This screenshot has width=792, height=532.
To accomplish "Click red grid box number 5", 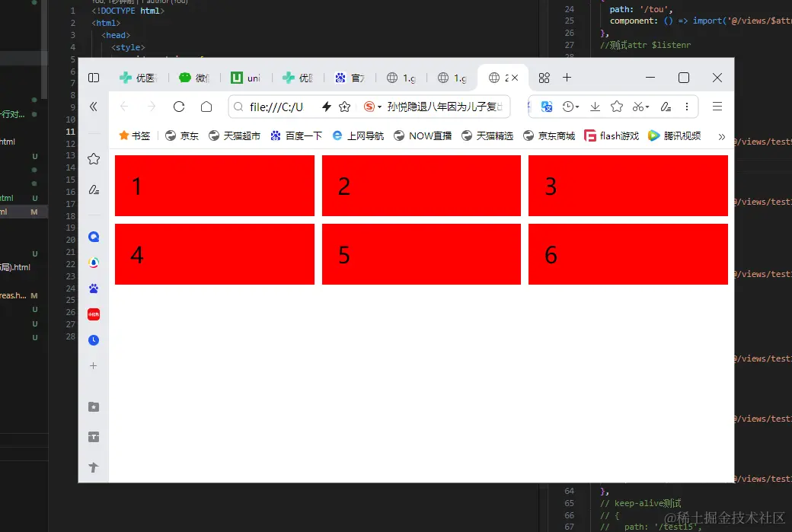I will click(x=421, y=254).
